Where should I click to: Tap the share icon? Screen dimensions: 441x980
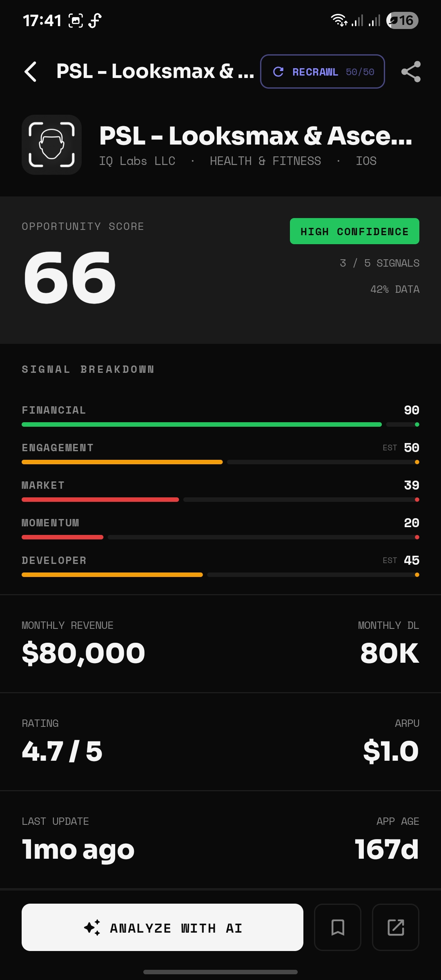coord(411,72)
